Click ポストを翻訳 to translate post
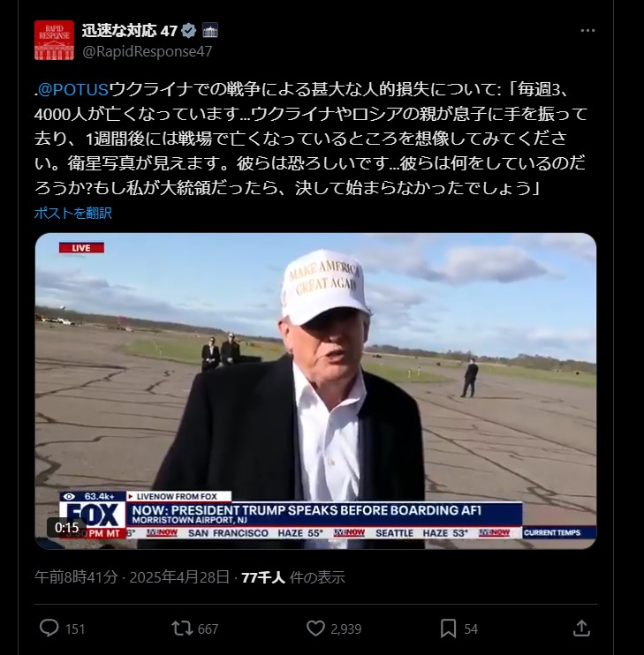Viewport: 644px width, 655px height. tap(73, 213)
